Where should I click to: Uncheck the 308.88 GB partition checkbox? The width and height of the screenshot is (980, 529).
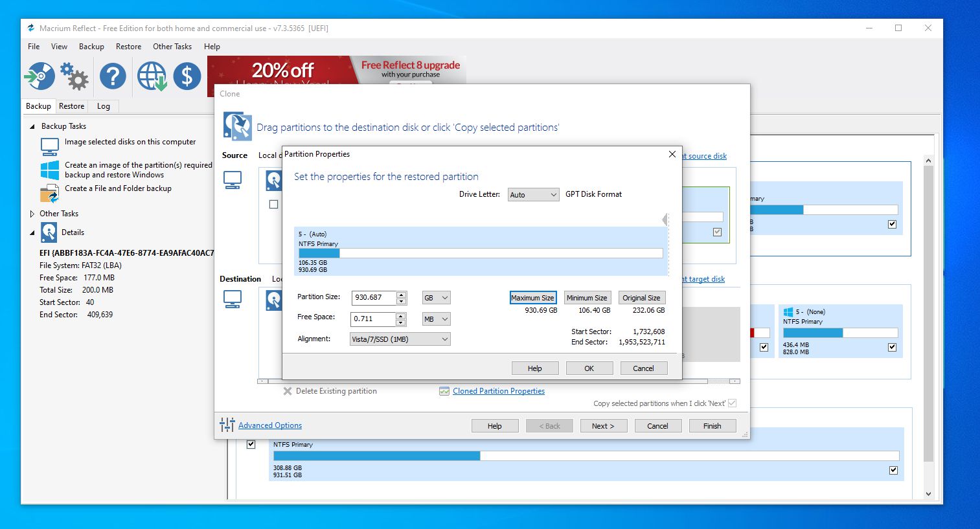893,470
